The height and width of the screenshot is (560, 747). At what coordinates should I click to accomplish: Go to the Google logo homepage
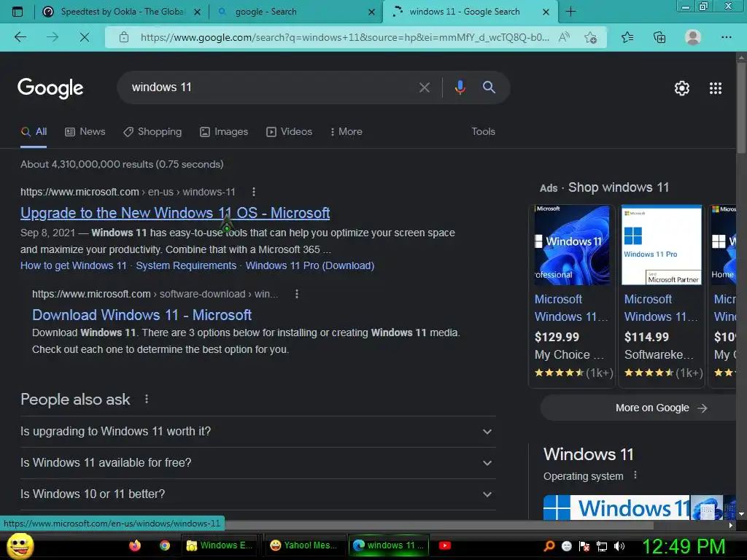(50, 88)
